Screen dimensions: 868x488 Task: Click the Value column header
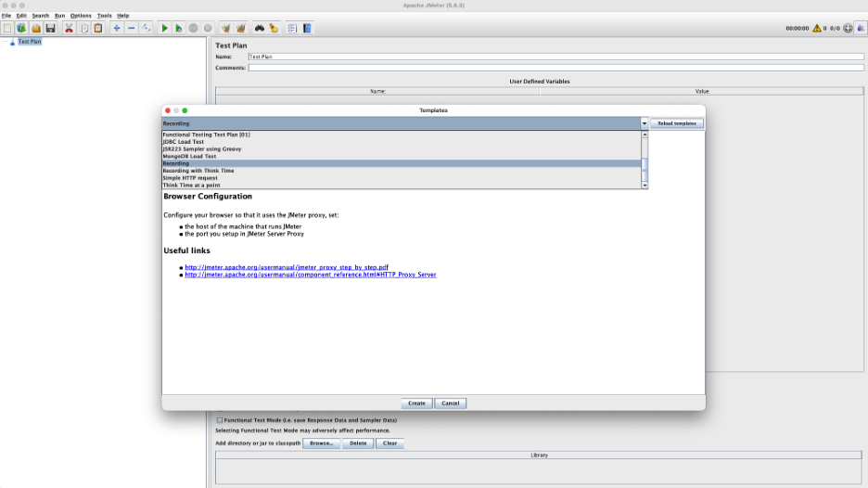click(x=702, y=92)
